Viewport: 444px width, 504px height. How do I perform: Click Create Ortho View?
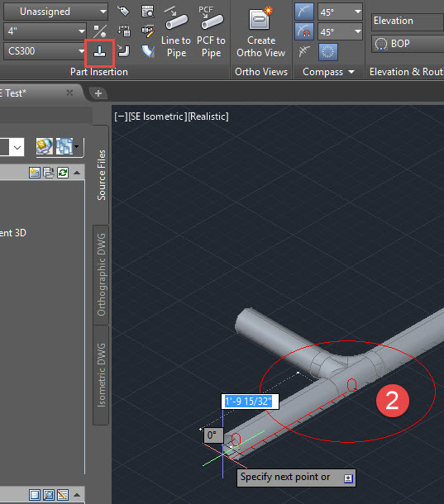point(261,31)
